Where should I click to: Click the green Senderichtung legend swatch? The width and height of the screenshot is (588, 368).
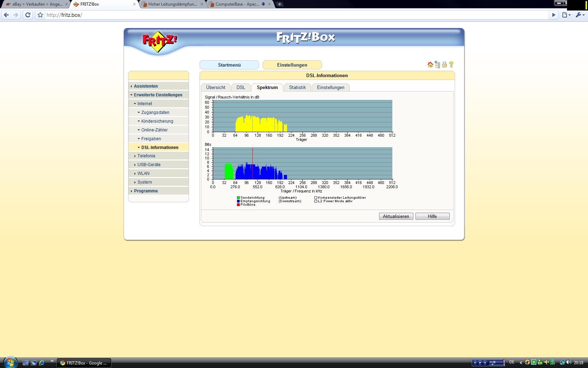238,198
